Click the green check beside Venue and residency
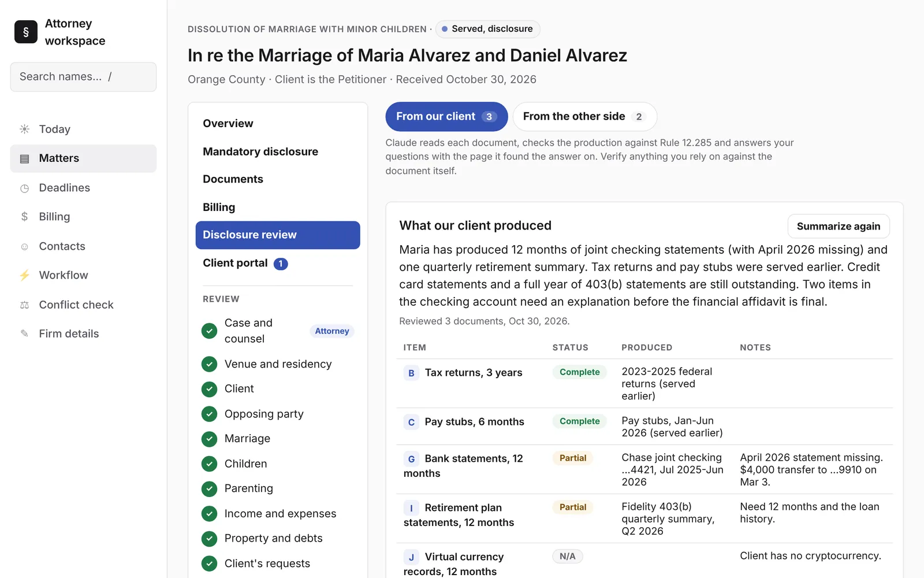Viewport: 924px width, 578px height. click(209, 364)
